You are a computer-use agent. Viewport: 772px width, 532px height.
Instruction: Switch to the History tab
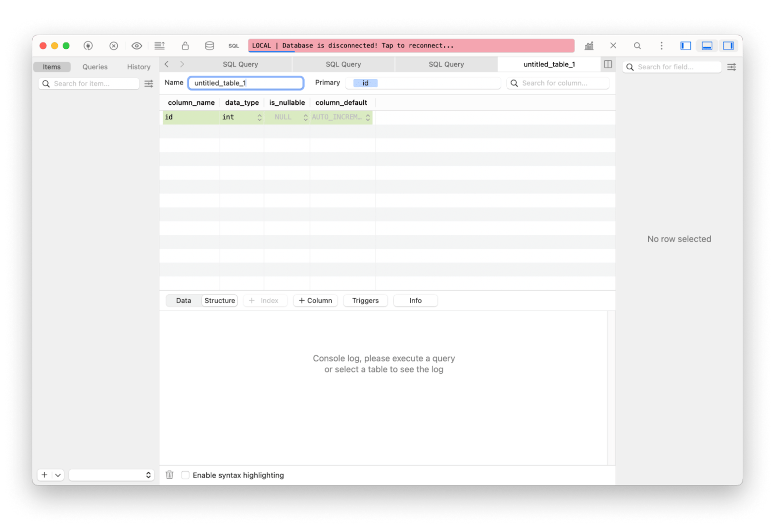point(139,67)
